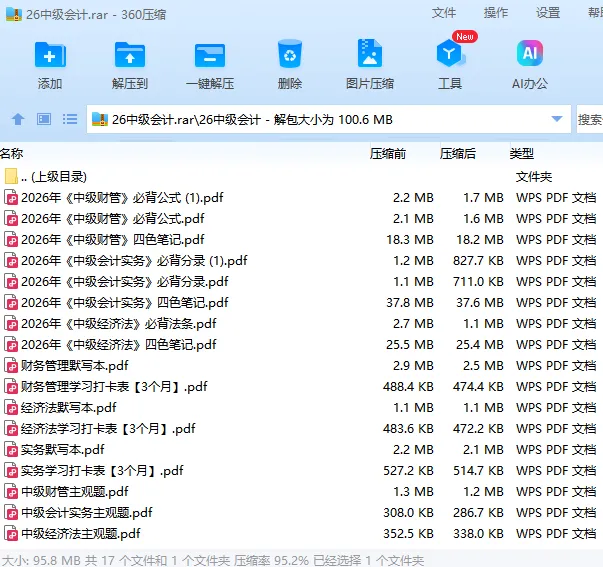
Task: Click the 338.0 KB compressed size value
Action: coord(478,534)
